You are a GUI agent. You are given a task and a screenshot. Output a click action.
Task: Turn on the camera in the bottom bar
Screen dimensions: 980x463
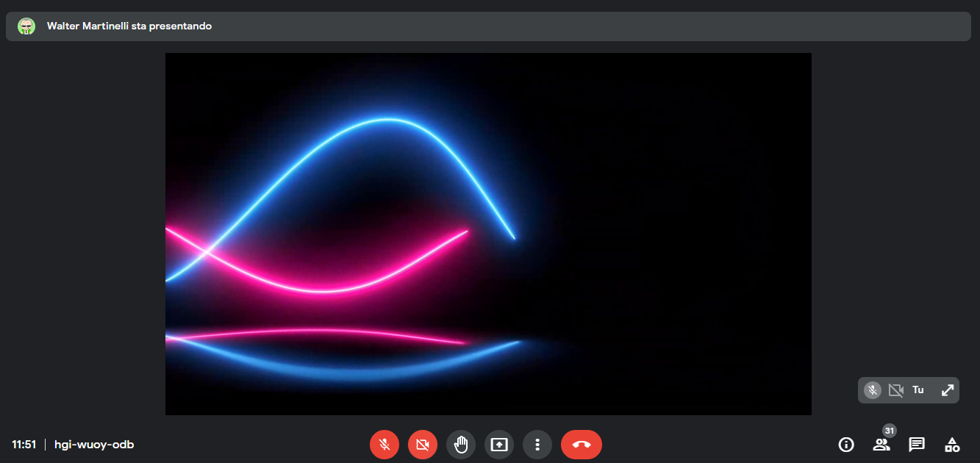422,445
